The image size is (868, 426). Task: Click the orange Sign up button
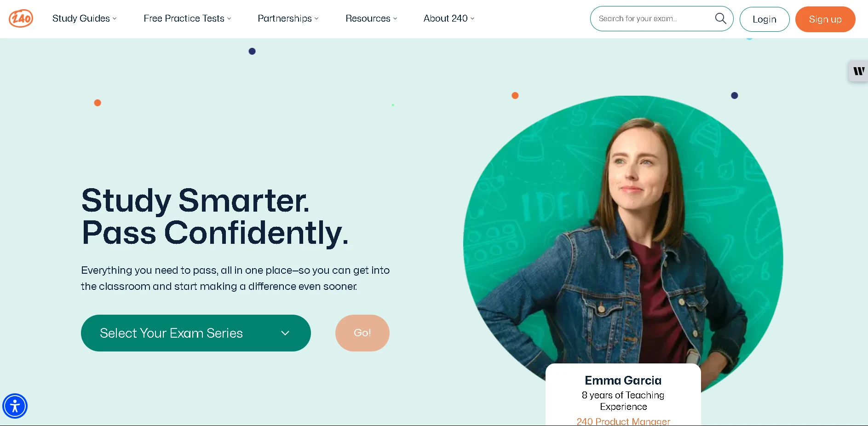[x=825, y=19]
